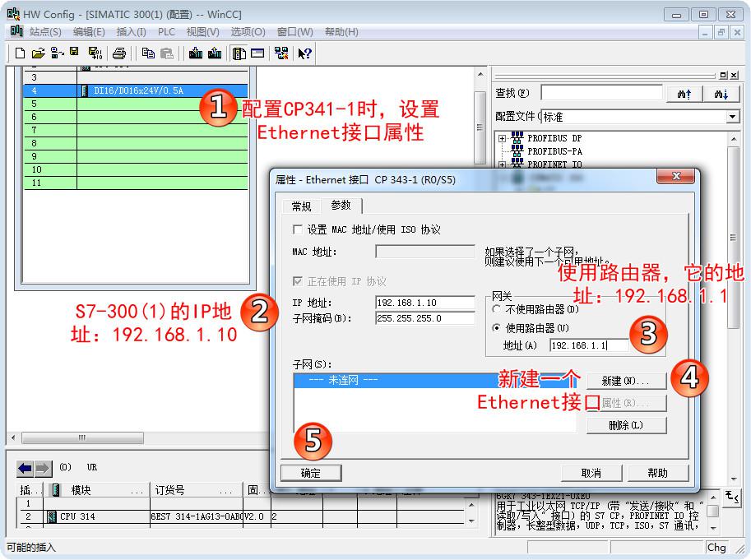Click the 帮助 button in dialog
The height and width of the screenshot is (560, 751).
click(x=657, y=473)
